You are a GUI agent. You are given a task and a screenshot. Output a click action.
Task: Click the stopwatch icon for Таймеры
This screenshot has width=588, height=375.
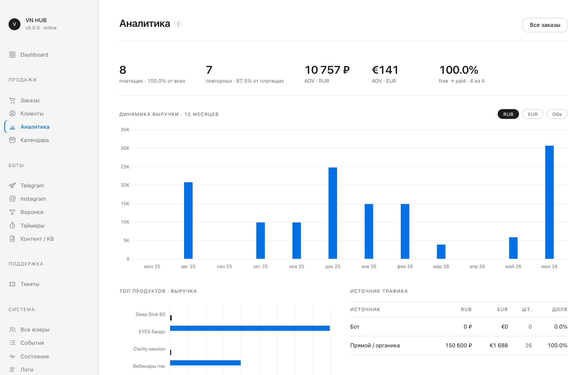[12, 226]
